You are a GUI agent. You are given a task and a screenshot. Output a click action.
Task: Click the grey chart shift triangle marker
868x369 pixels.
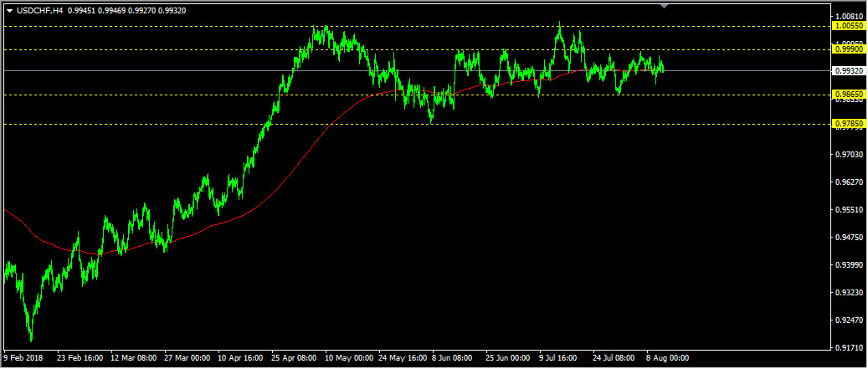665,6
